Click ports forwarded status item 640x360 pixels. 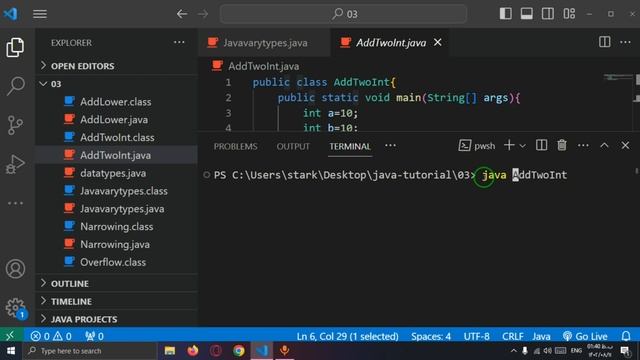(94, 336)
